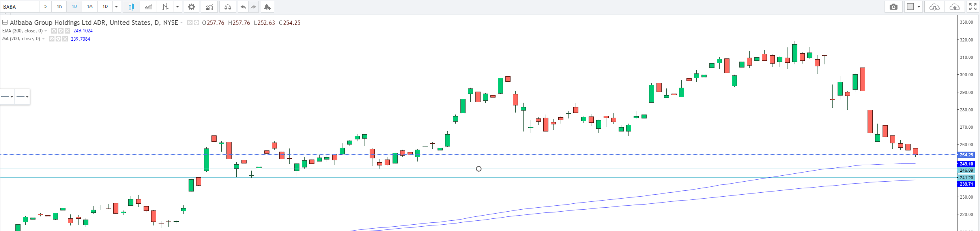Create an alert with bell icon

pos(267,7)
